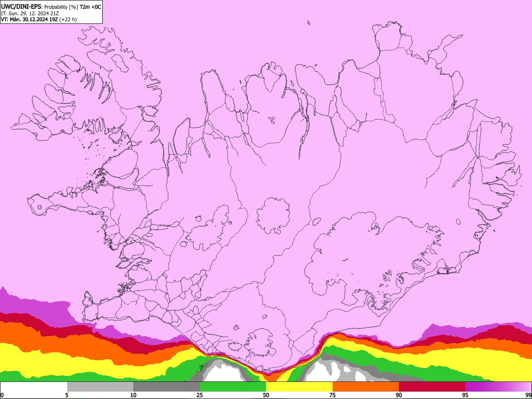Click the legend tick label "75"
The height and width of the screenshot is (399, 532).
click(x=333, y=395)
